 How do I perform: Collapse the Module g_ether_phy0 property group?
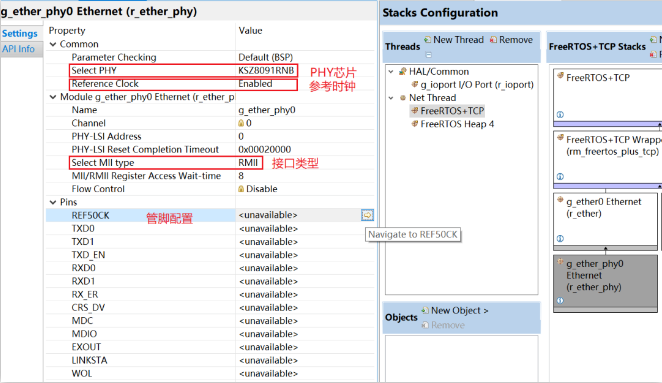(53, 97)
